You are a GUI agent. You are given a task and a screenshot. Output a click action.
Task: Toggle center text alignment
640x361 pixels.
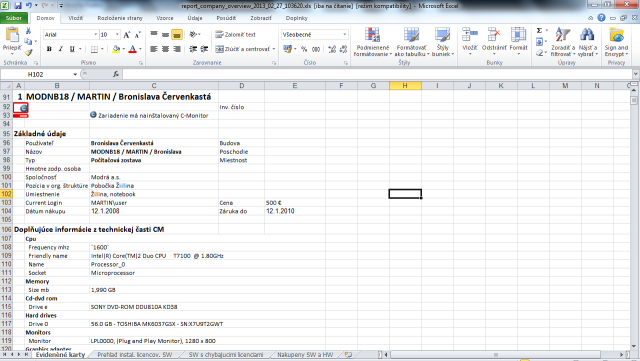click(165, 49)
